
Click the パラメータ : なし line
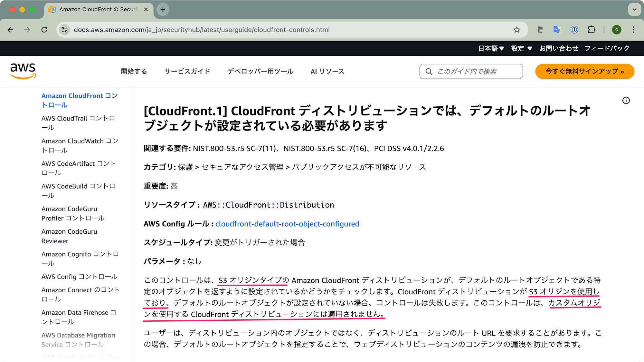click(x=173, y=261)
